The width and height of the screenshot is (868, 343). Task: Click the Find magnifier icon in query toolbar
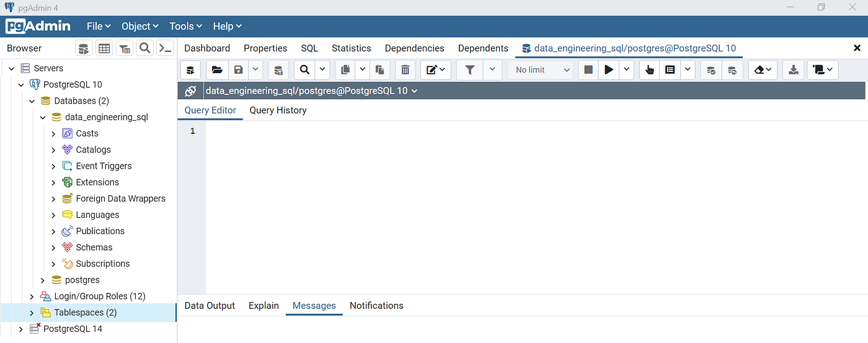point(304,70)
